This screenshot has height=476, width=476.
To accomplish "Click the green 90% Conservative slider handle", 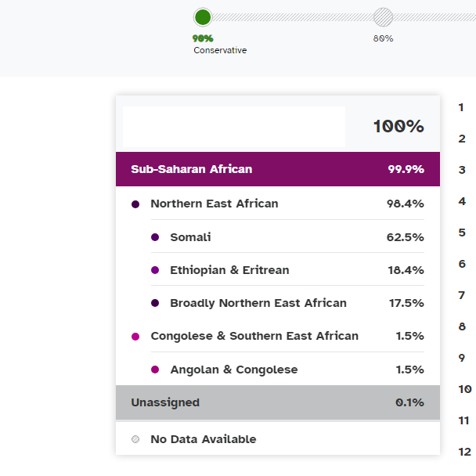I will coord(203,16).
